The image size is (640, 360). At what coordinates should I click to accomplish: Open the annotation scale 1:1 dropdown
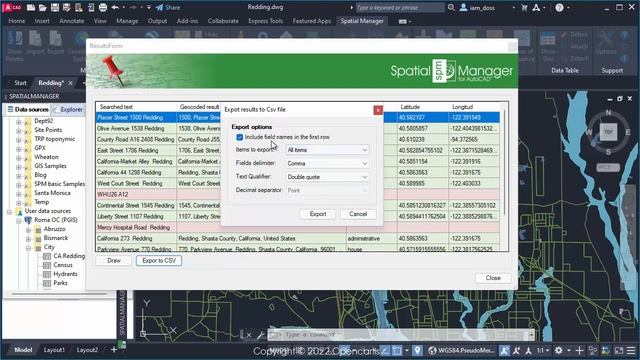click(542, 350)
